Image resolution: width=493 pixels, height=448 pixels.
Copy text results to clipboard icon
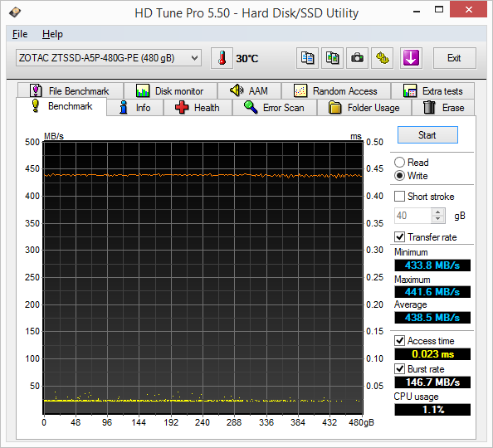pyautogui.click(x=307, y=58)
